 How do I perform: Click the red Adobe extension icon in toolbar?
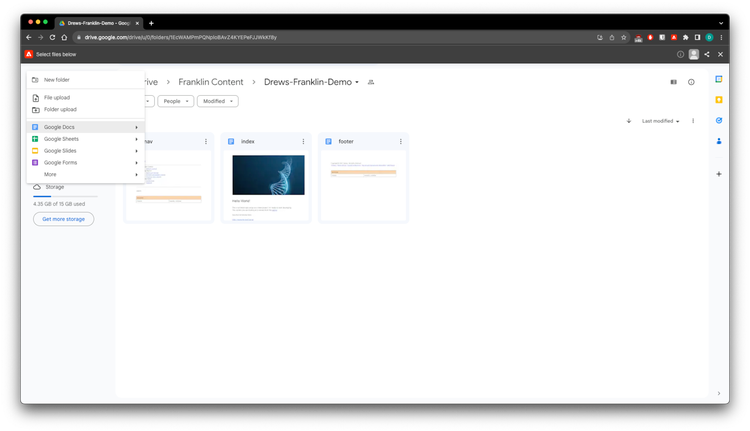674,37
